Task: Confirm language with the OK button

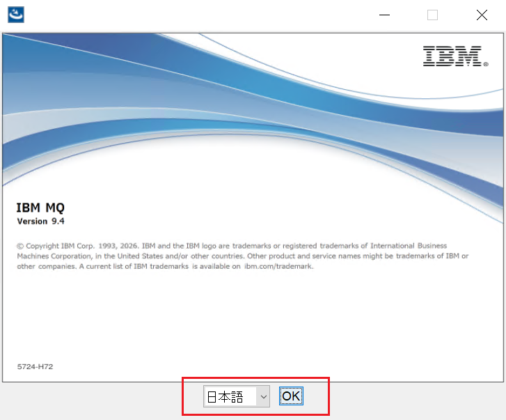Action: click(x=291, y=396)
